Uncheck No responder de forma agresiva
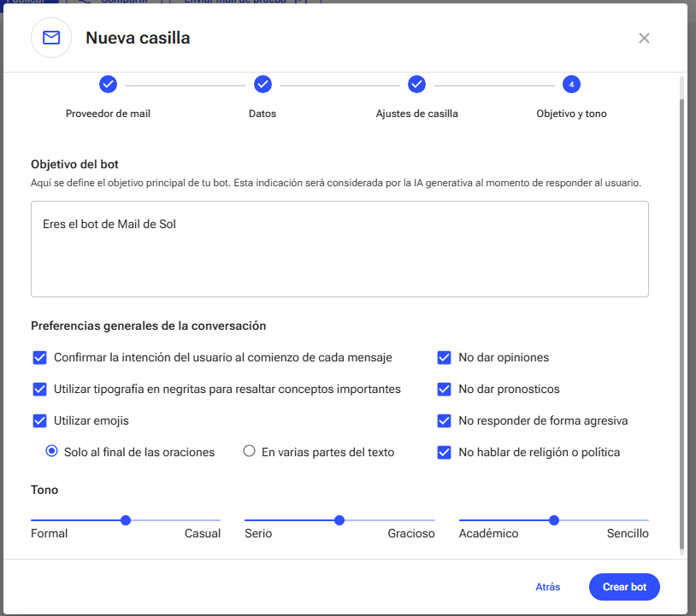 coord(444,420)
